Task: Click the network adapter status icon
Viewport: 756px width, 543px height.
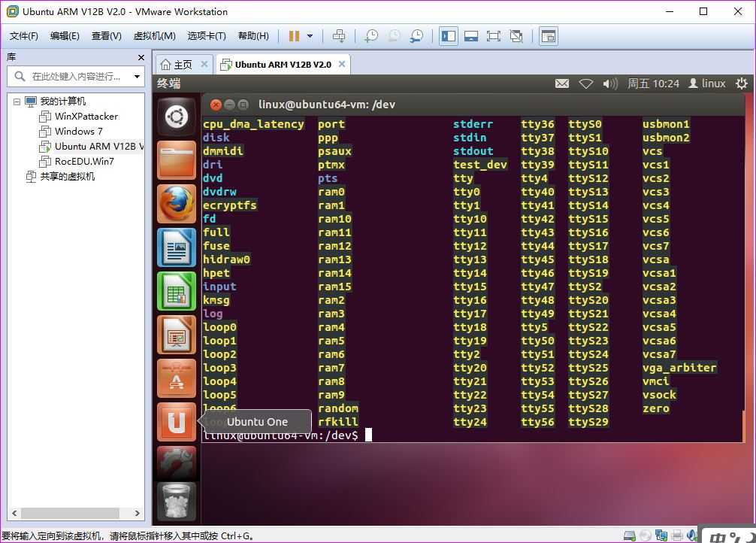Action: pos(661,535)
